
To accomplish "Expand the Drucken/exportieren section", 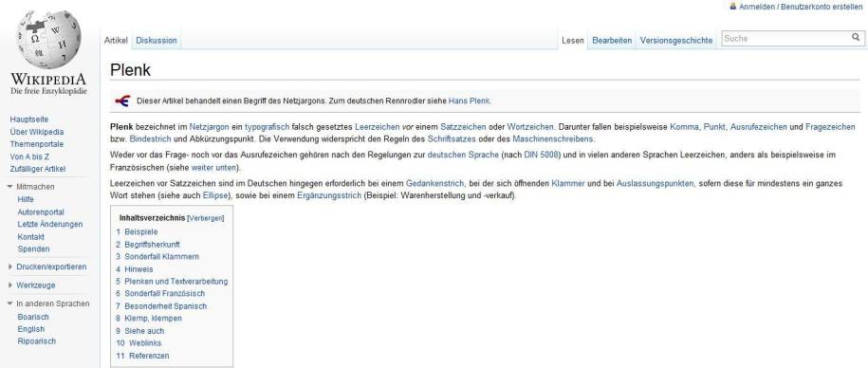I will tap(10, 267).
